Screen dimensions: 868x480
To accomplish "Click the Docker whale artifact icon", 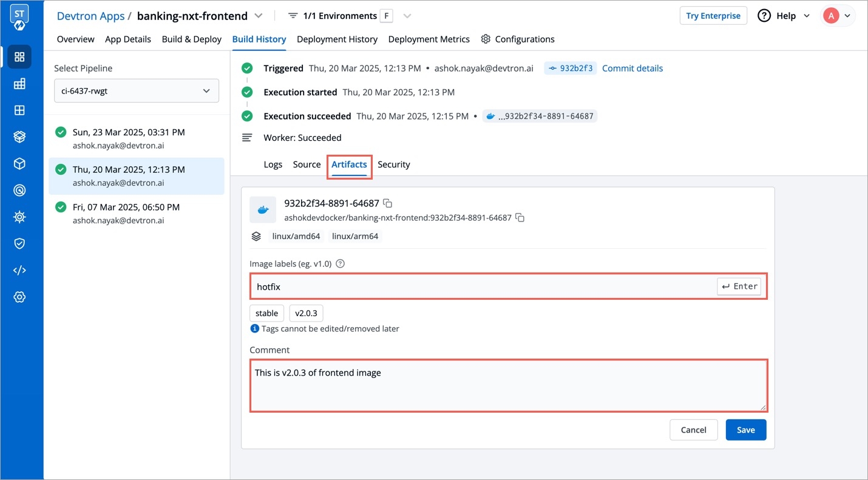I will pos(263,210).
